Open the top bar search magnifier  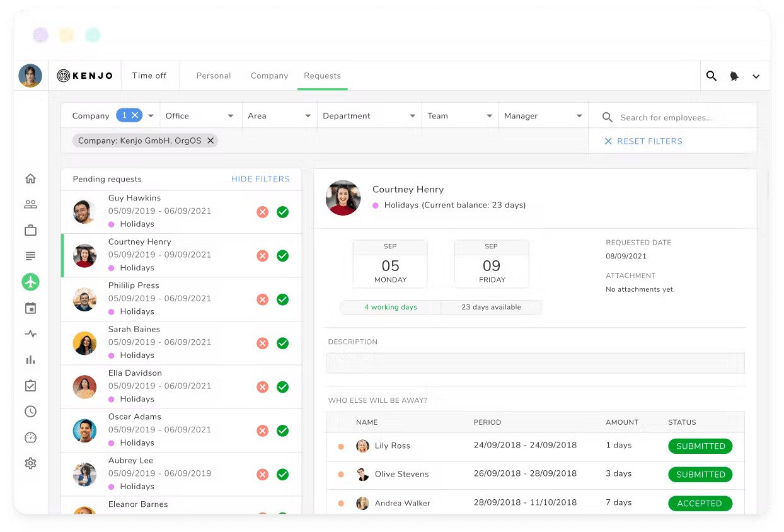click(711, 76)
